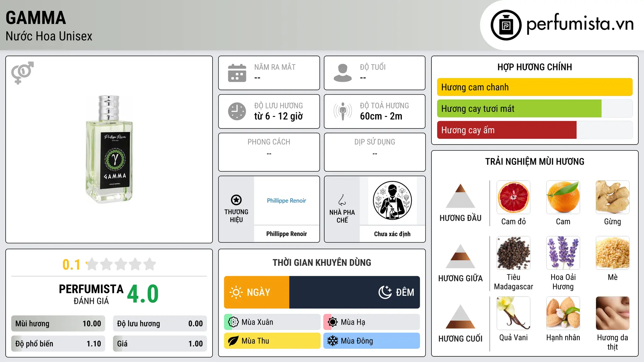The height and width of the screenshot is (362, 644).
Task: Click the pyramid icon above Hương cuối
Action: (x=460, y=316)
